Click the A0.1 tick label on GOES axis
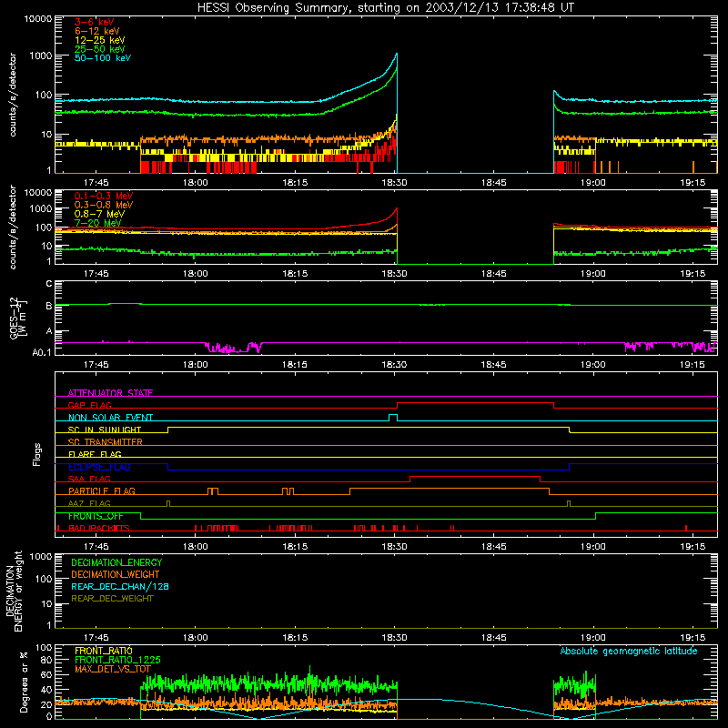The image size is (728, 728). (x=41, y=353)
